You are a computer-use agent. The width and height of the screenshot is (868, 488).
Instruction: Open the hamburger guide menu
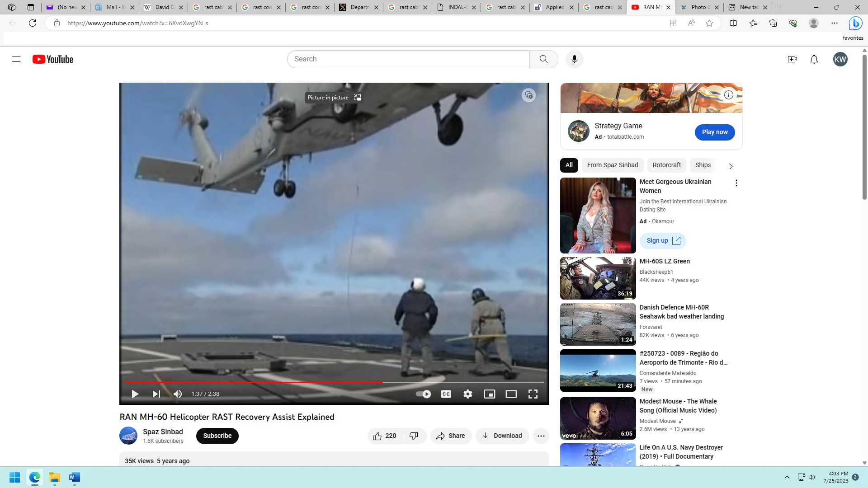click(16, 59)
